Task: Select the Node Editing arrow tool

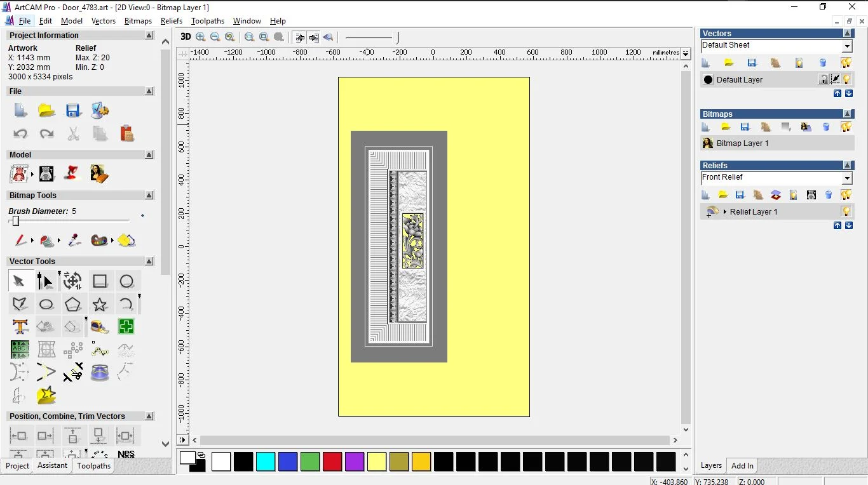Action: (x=46, y=281)
